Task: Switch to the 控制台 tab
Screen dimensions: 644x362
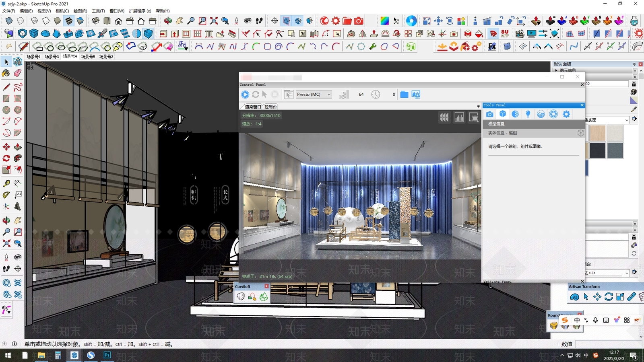Action: pos(270,107)
